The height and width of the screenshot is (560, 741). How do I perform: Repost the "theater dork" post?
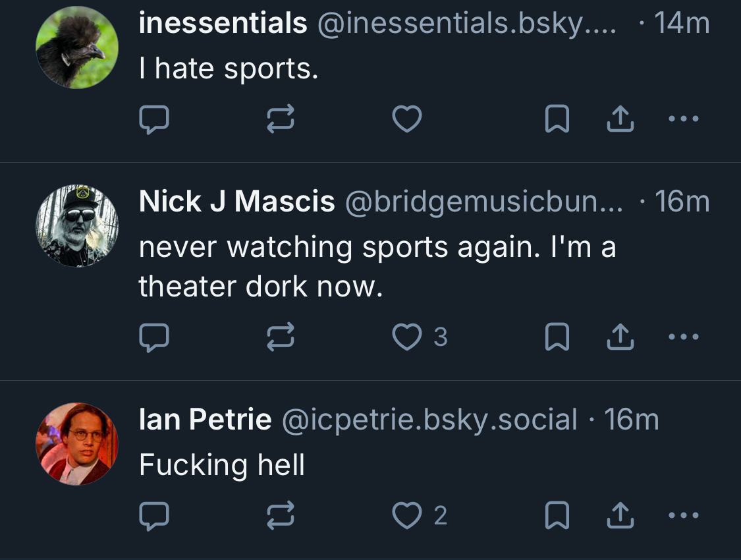pos(281,337)
